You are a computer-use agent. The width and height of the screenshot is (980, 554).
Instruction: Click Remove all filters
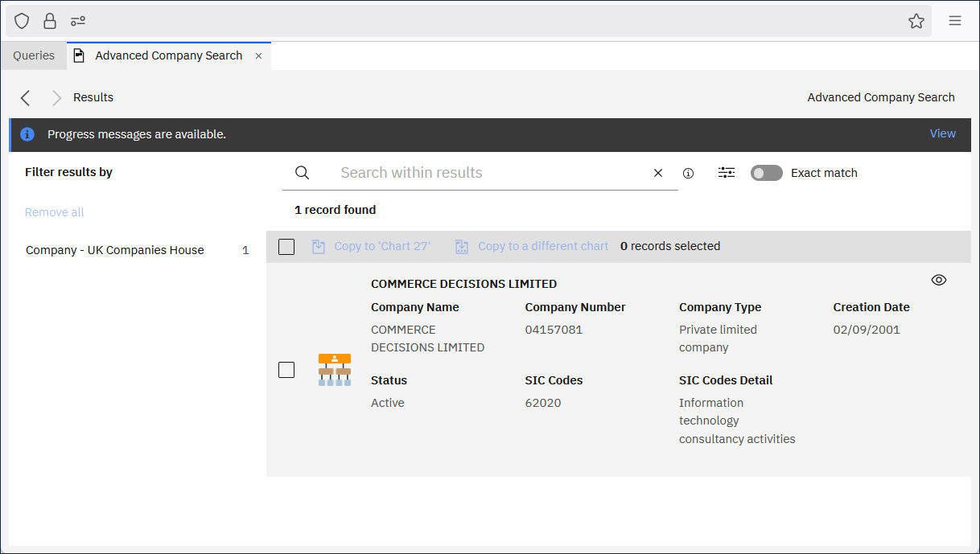point(55,212)
